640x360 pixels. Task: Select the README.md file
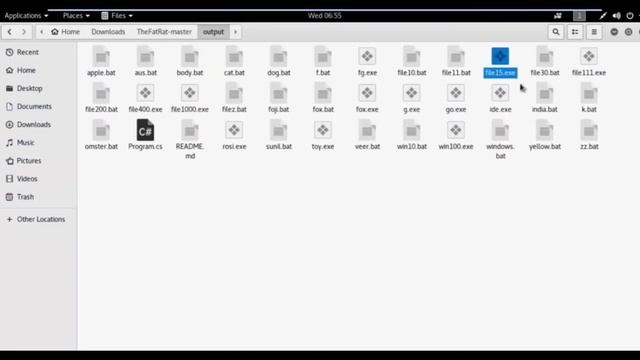pyautogui.click(x=190, y=130)
